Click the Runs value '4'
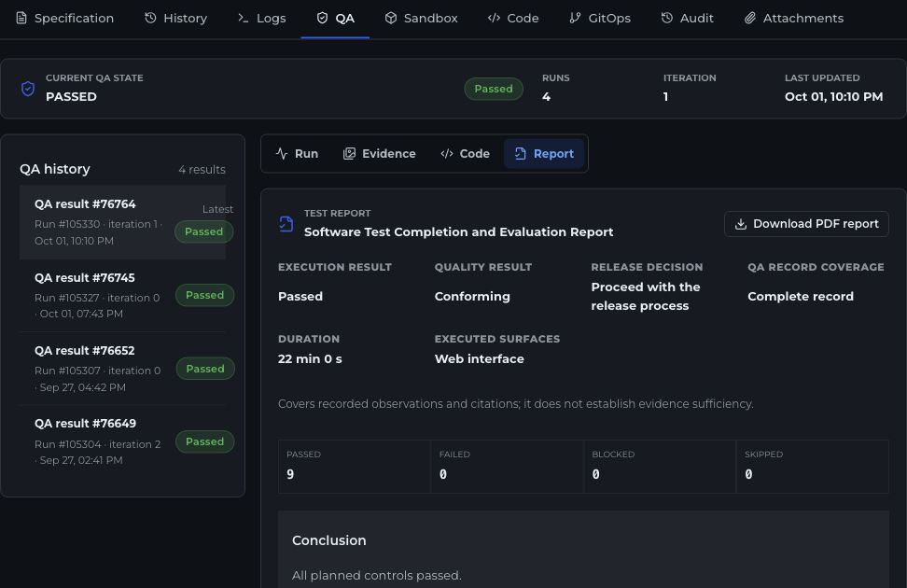This screenshot has width=907, height=588. [x=546, y=97]
